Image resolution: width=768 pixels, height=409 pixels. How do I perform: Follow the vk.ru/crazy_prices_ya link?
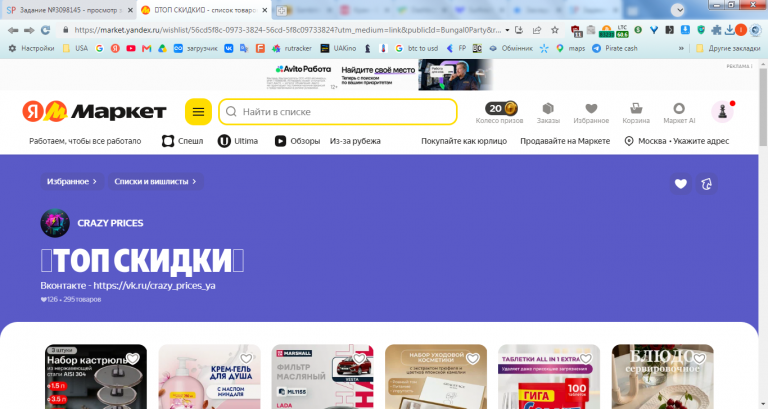click(154, 286)
